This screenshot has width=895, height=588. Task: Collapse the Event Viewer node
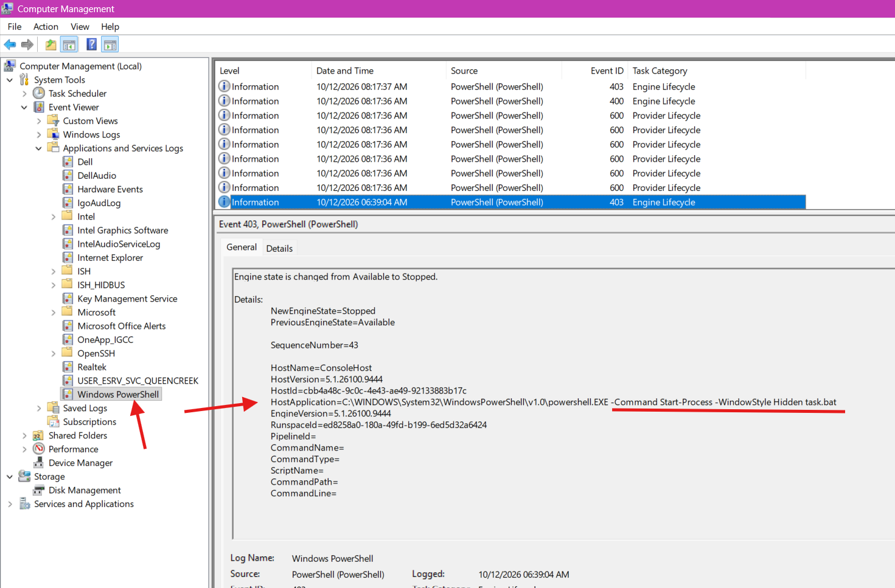click(24, 107)
